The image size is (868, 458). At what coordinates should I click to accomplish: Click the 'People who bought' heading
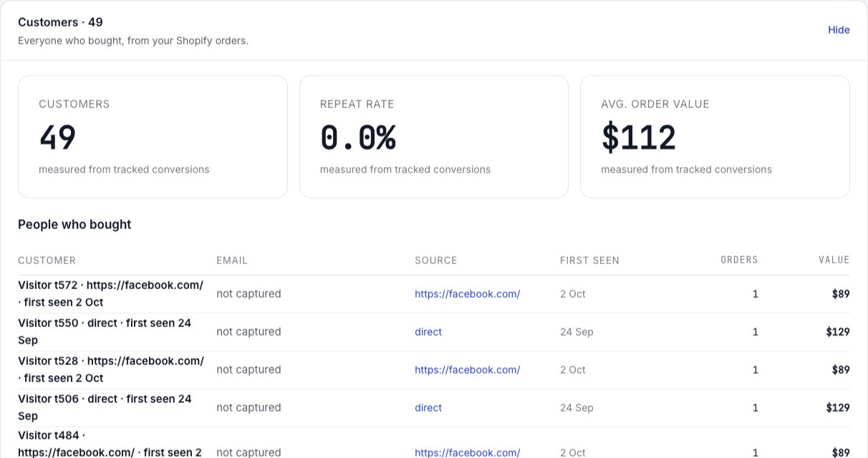pos(74,225)
